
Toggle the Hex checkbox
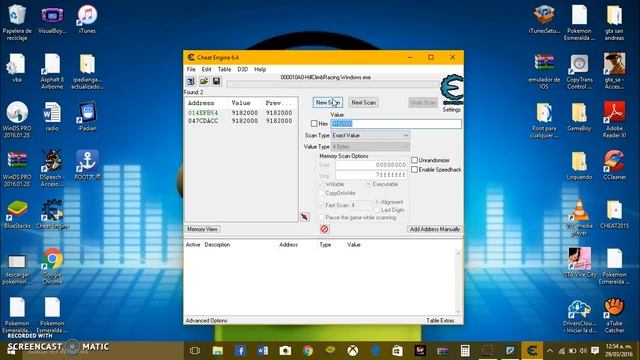coord(314,123)
